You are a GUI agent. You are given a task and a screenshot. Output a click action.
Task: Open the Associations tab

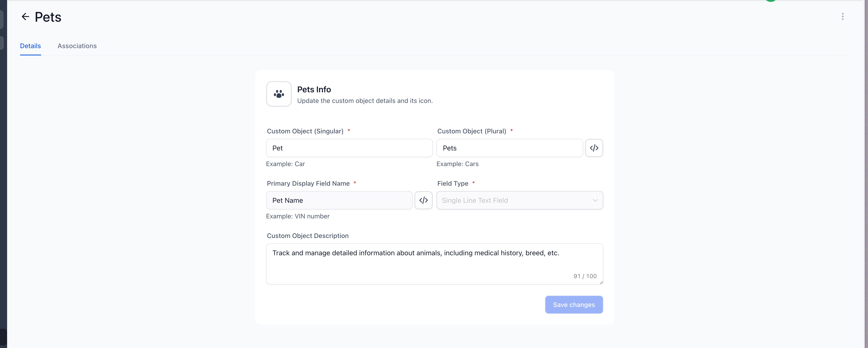click(77, 46)
